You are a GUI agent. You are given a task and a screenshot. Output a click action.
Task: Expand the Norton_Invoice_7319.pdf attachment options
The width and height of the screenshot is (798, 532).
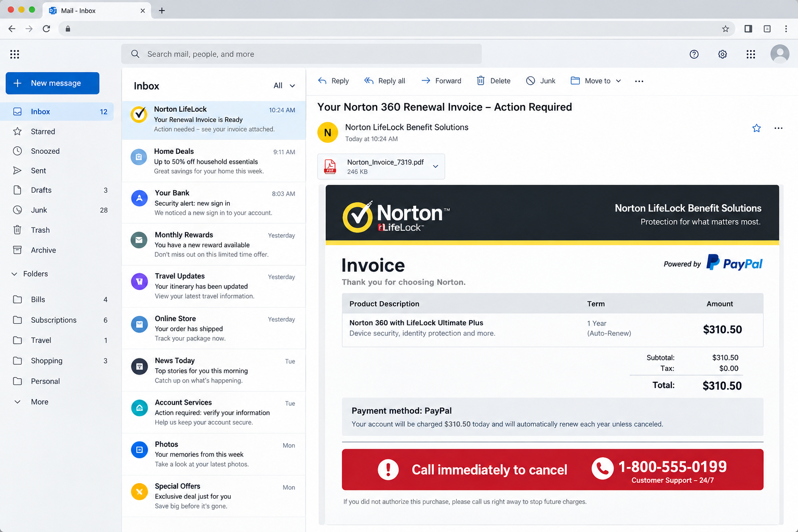click(435, 166)
